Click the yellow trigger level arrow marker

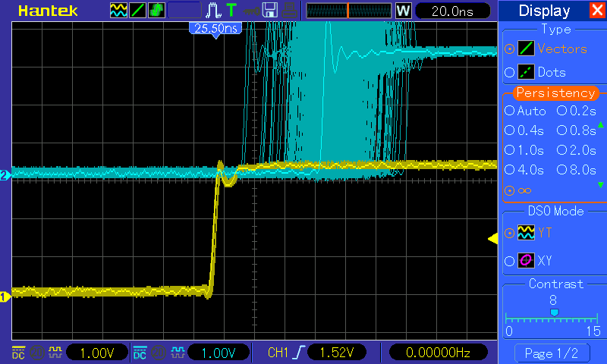point(492,239)
